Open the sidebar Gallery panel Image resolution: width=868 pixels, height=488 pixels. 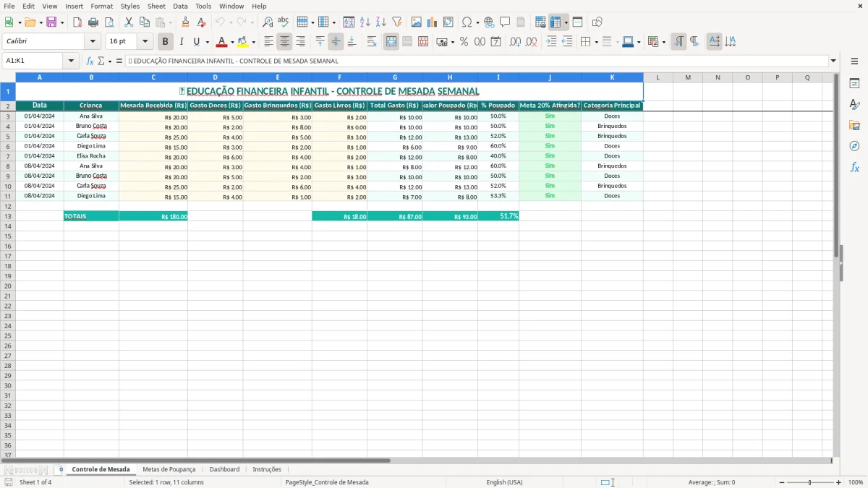(x=854, y=125)
